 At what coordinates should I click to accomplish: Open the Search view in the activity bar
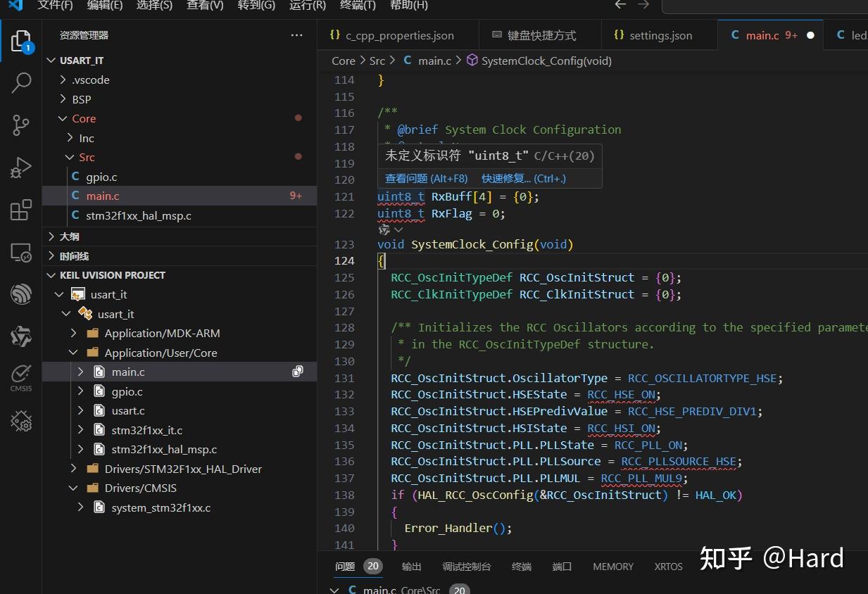coord(20,83)
